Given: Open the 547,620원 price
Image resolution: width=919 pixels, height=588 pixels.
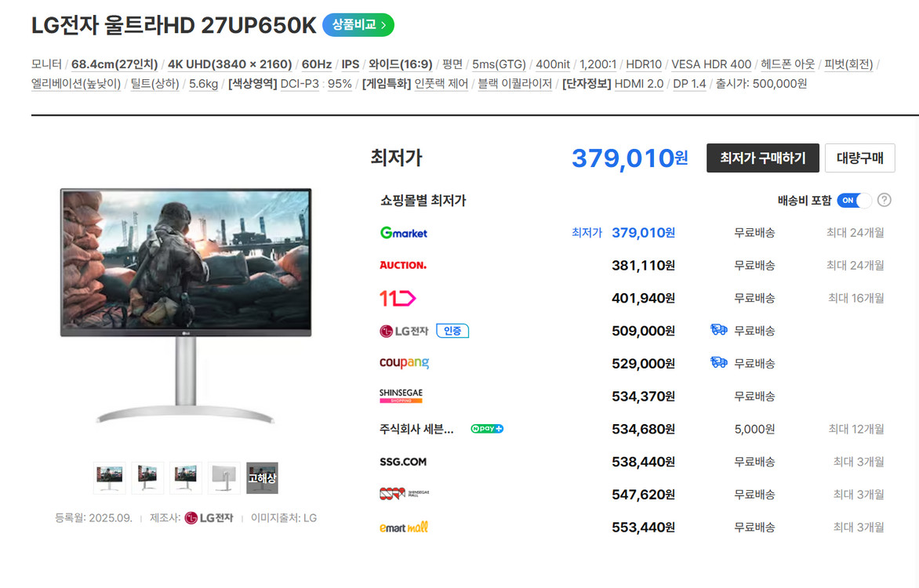Looking at the screenshot, I should click(x=644, y=495).
